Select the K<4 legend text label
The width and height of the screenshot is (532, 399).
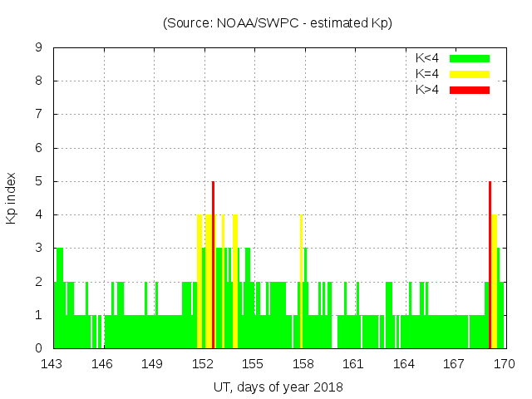(x=427, y=58)
